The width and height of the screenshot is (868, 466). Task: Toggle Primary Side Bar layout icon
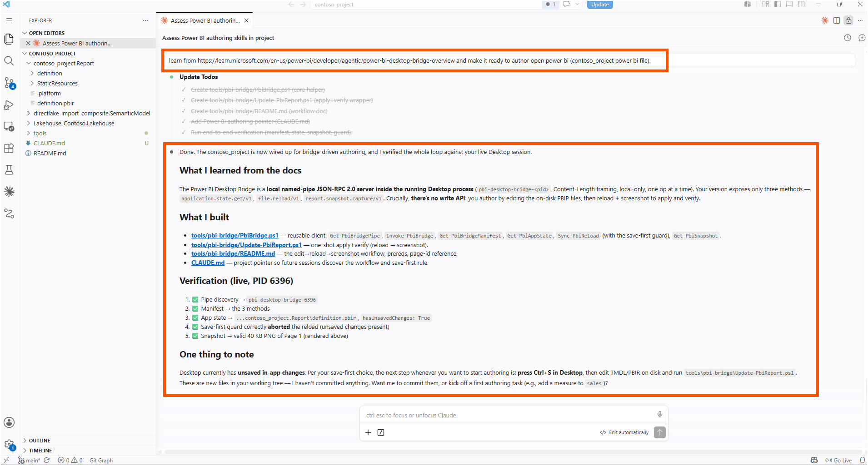click(x=778, y=4)
